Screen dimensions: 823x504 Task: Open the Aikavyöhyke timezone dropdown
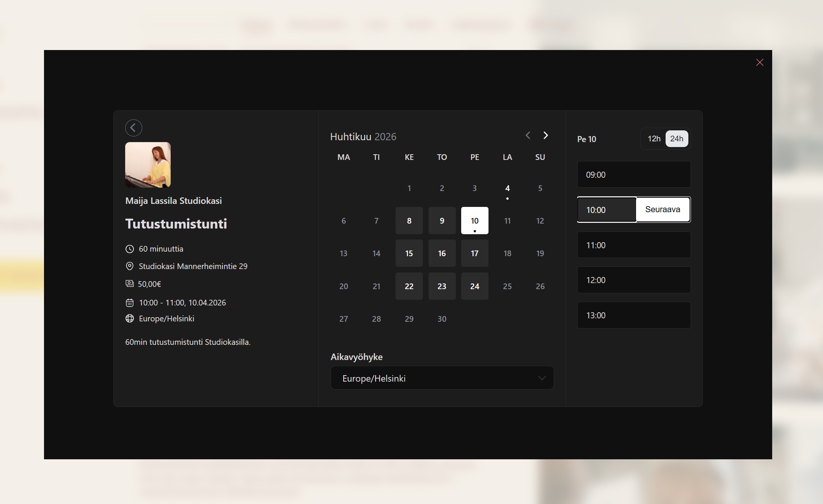pyautogui.click(x=442, y=378)
